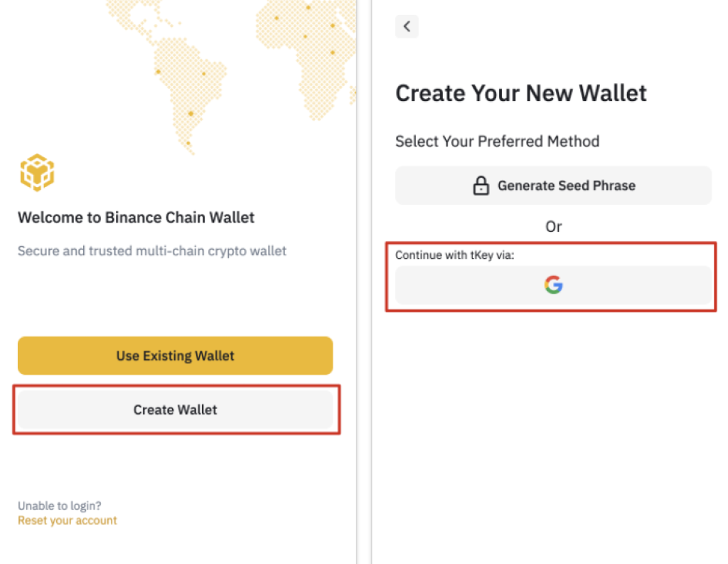
Task: Click the Select Your Preferred Method subtitle
Action: pyautogui.click(x=497, y=142)
